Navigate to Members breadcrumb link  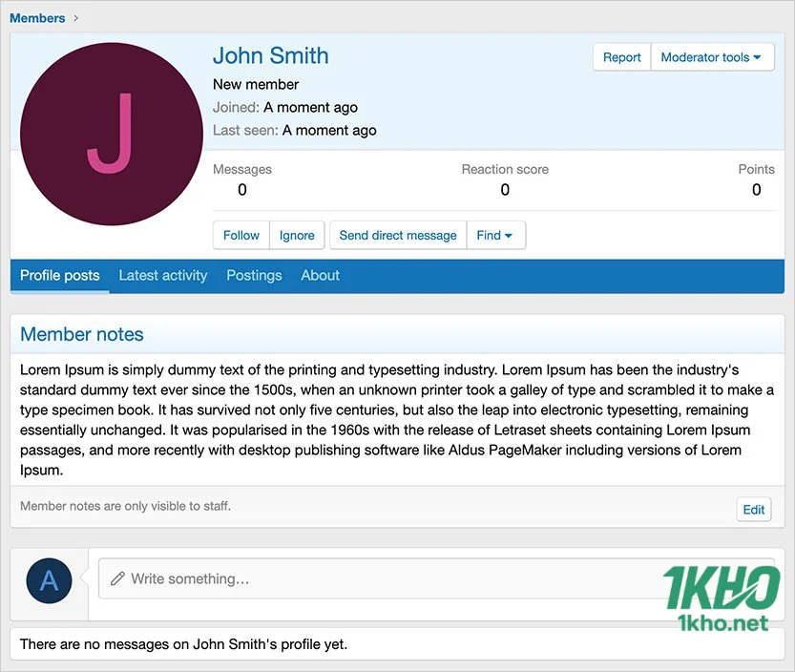tap(37, 18)
